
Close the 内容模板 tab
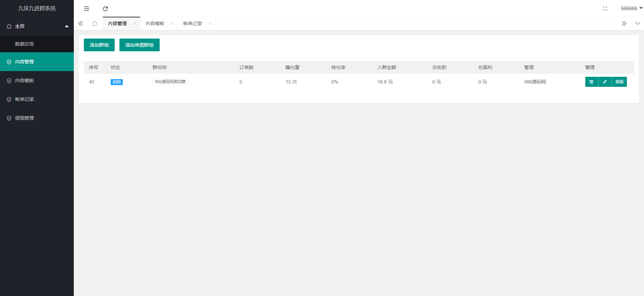tap(172, 23)
